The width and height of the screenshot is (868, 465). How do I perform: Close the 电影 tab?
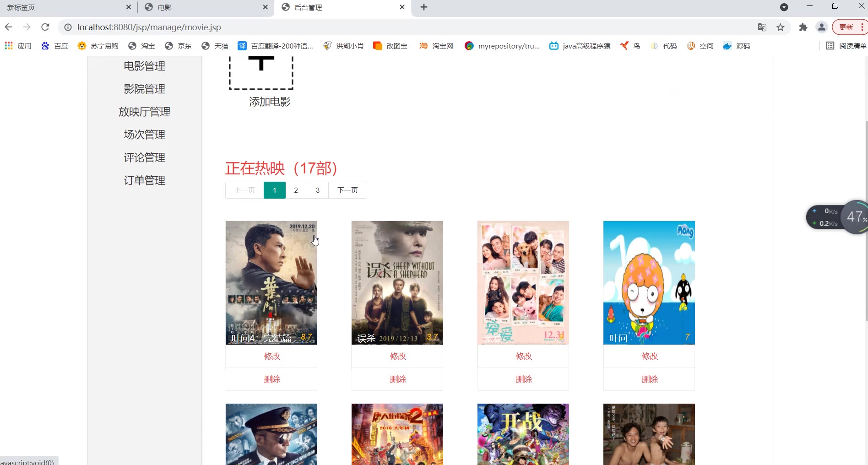(x=265, y=7)
